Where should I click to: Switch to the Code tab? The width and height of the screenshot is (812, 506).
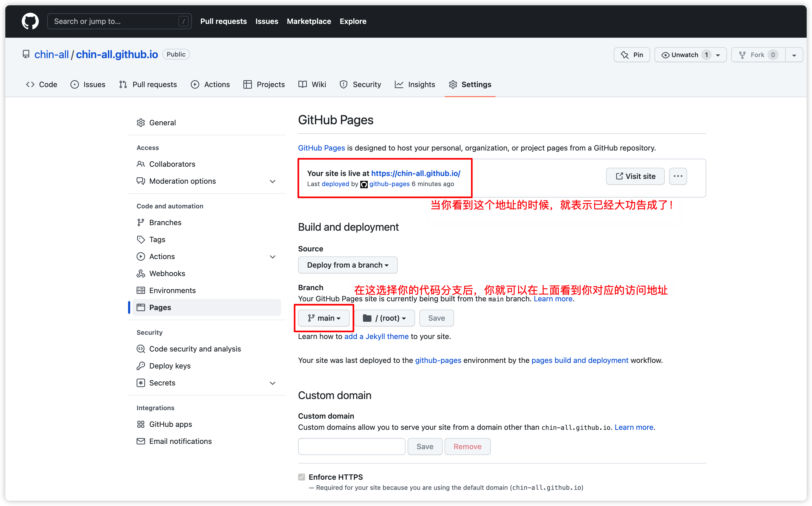pyautogui.click(x=41, y=84)
